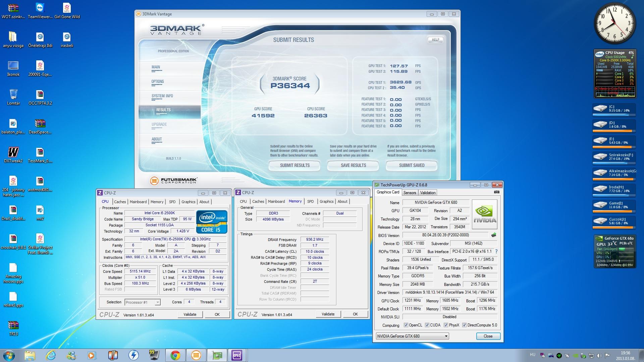
Task: Click the Core Speed value field
Action: point(140,271)
